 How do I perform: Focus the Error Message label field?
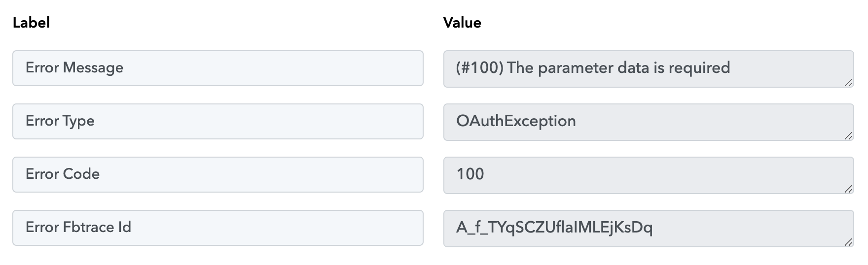(x=218, y=68)
